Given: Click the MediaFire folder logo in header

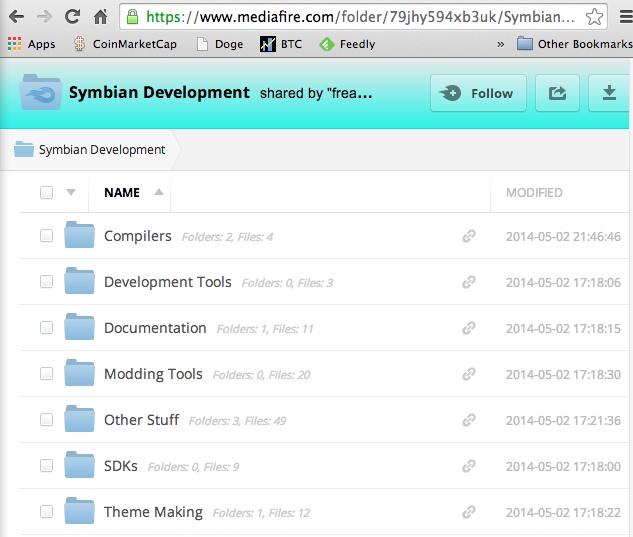Looking at the screenshot, I should point(40,92).
